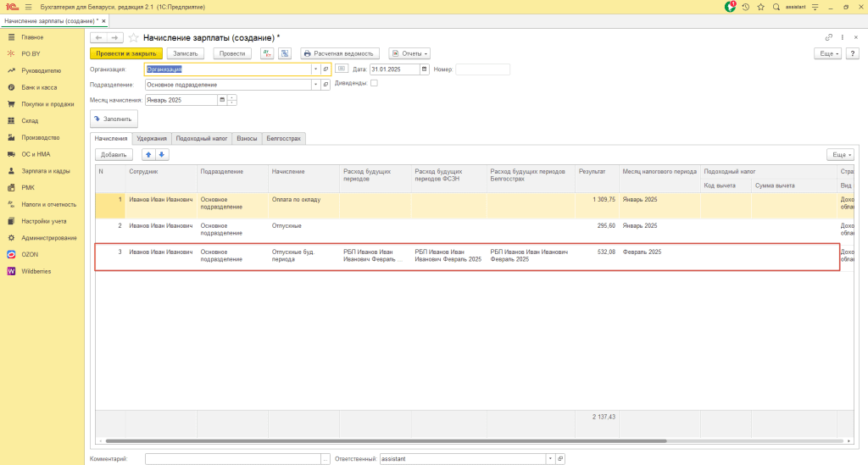868x465 pixels.
Task: Click into the Комментарий input field
Action: (233, 459)
